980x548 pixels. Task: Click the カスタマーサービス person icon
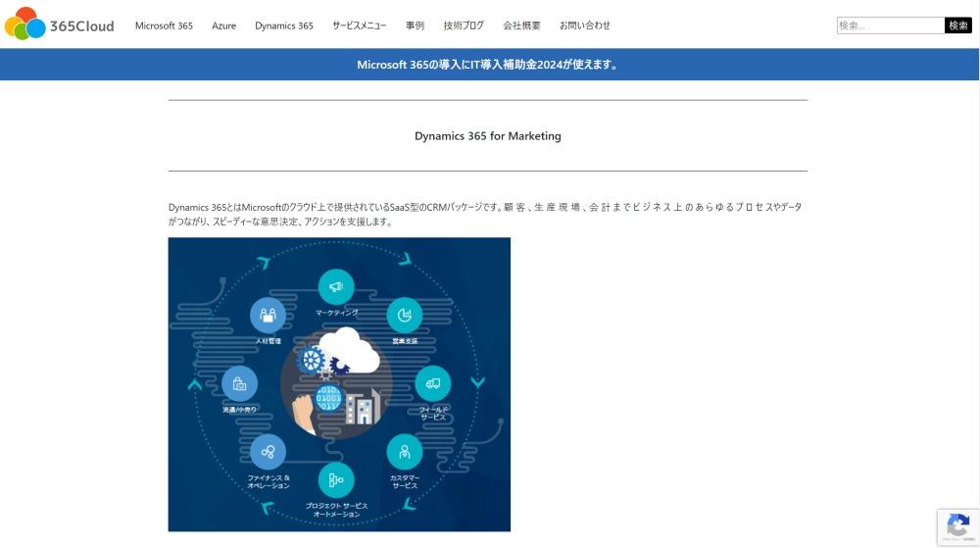click(405, 452)
